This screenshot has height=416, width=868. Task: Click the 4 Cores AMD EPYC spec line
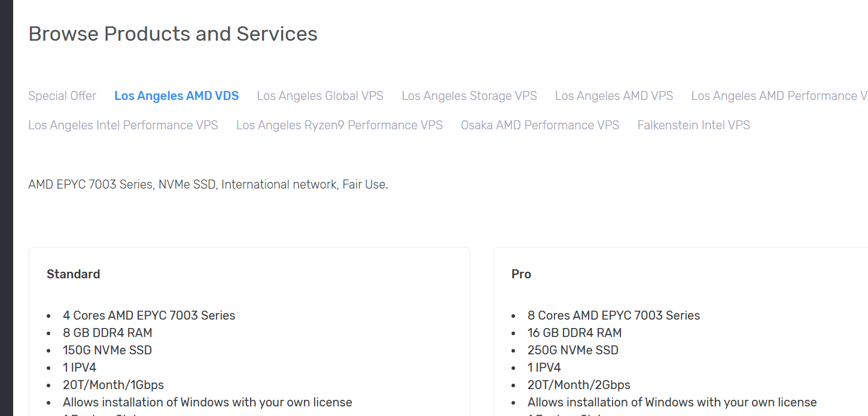point(149,315)
